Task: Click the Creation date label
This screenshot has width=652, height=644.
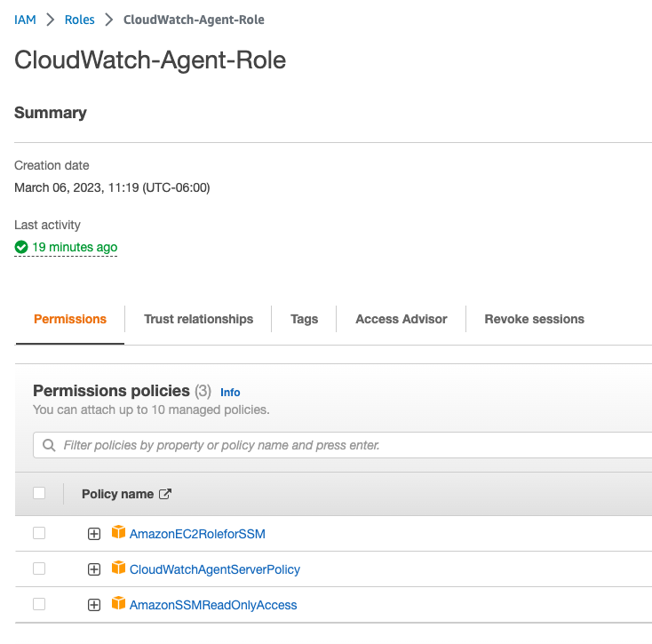Action: pyautogui.click(x=52, y=165)
